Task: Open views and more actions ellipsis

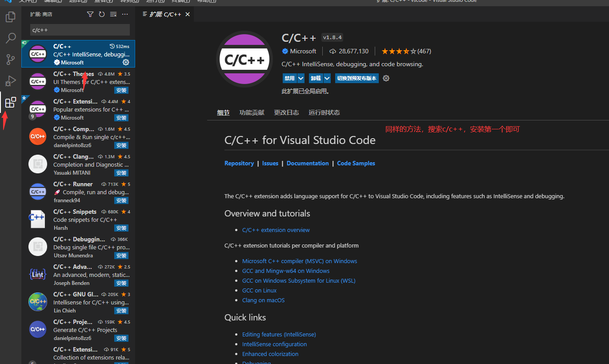Action: click(x=125, y=14)
